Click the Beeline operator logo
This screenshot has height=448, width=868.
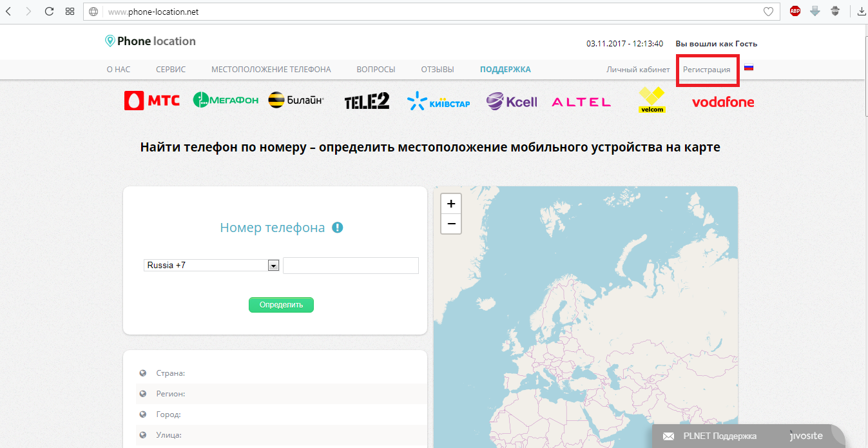(x=296, y=100)
